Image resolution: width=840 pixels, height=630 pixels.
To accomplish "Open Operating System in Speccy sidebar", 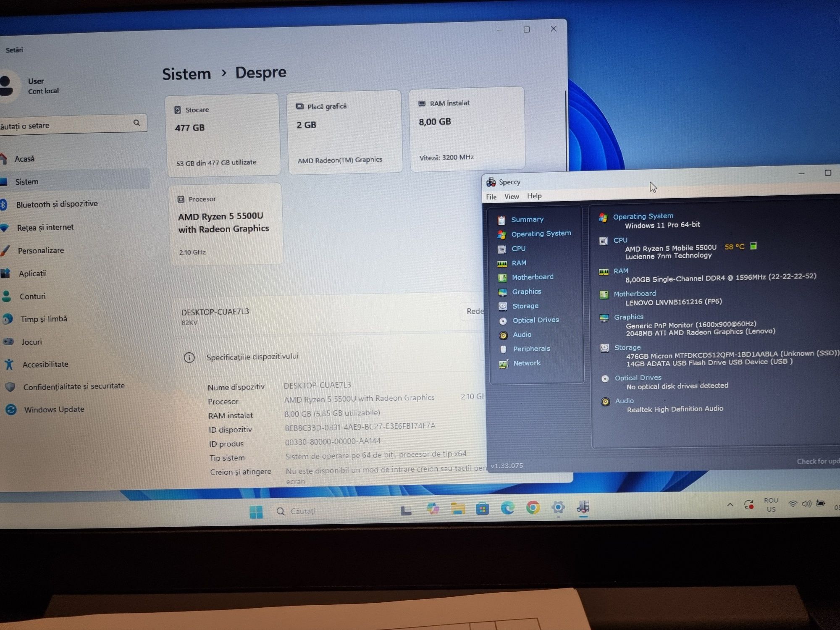I will point(541,234).
